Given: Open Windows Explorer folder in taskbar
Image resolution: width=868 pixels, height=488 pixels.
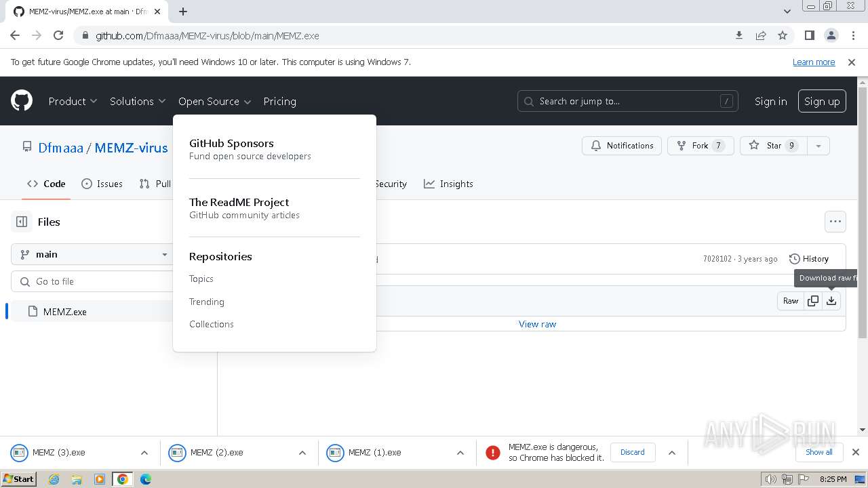Looking at the screenshot, I should [x=77, y=479].
